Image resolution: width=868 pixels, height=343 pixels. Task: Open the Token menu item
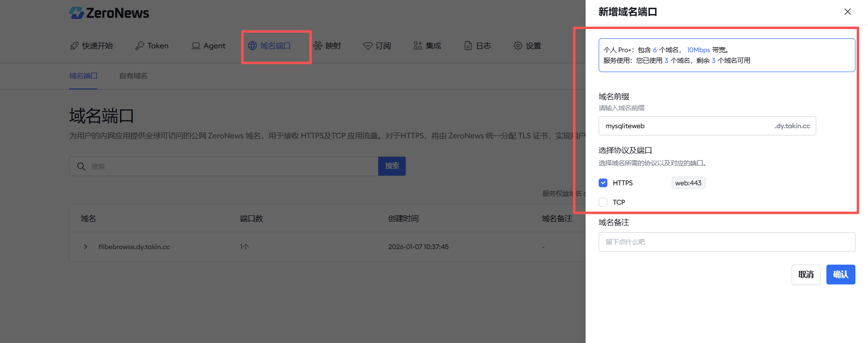click(x=152, y=45)
